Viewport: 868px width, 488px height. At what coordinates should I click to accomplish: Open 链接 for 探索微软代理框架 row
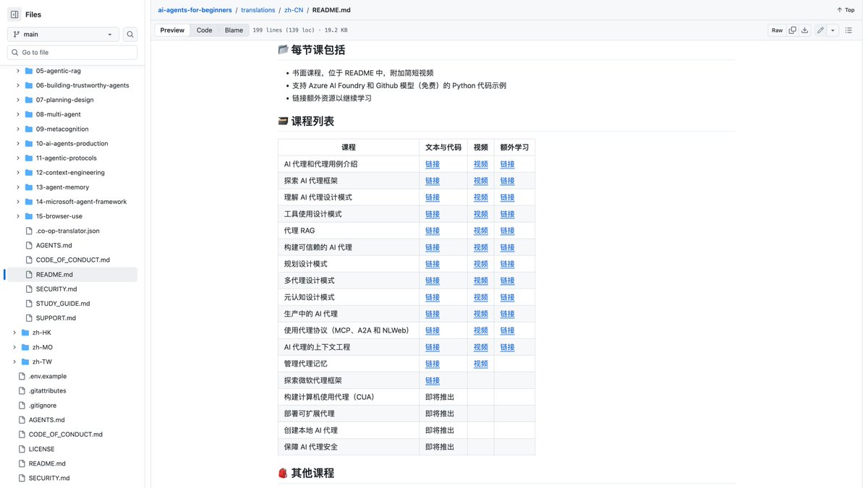[433, 380]
